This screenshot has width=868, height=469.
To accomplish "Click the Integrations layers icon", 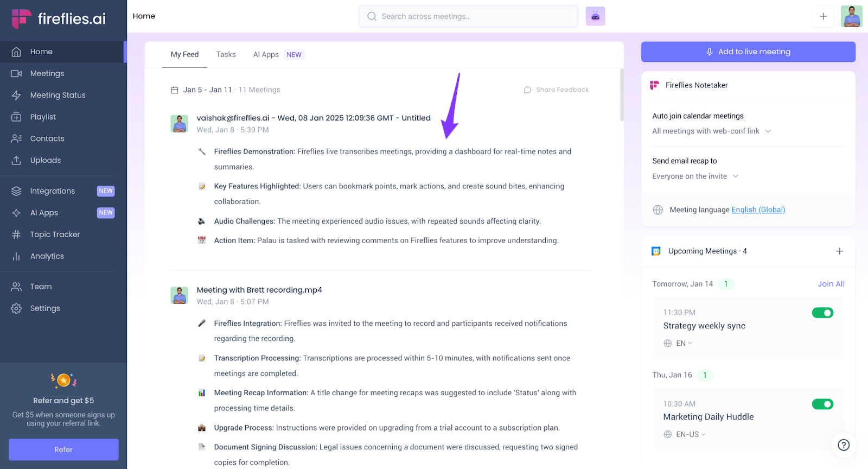I will pos(16,191).
